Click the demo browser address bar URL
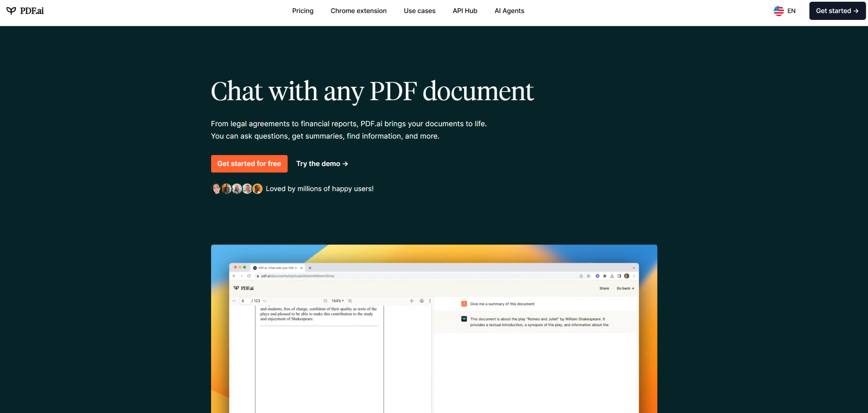This screenshot has height=413, width=868. pos(298,276)
